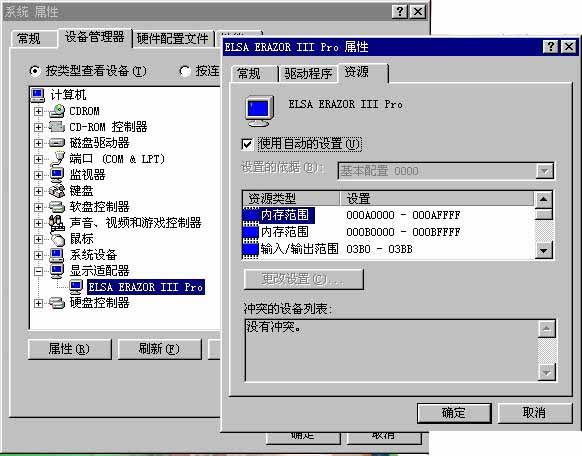
Task: Open the 硬件配置文件 tab
Action: [173, 39]
